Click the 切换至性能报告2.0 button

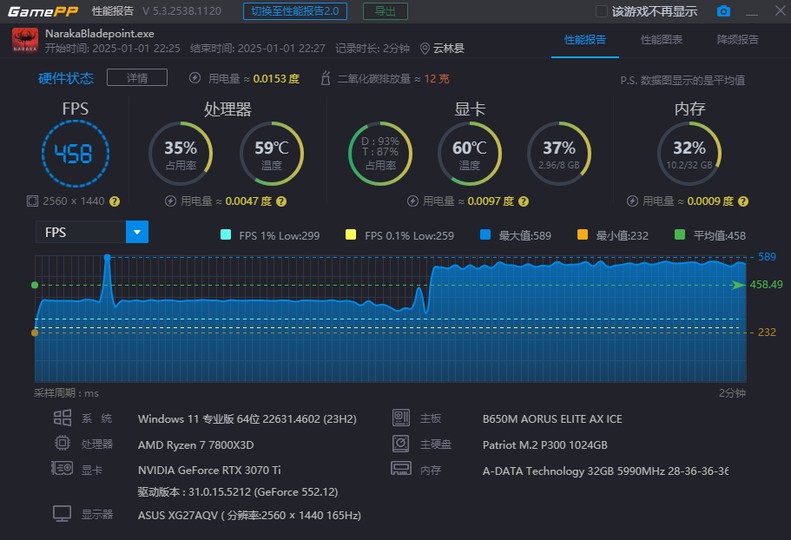[295, 11]
